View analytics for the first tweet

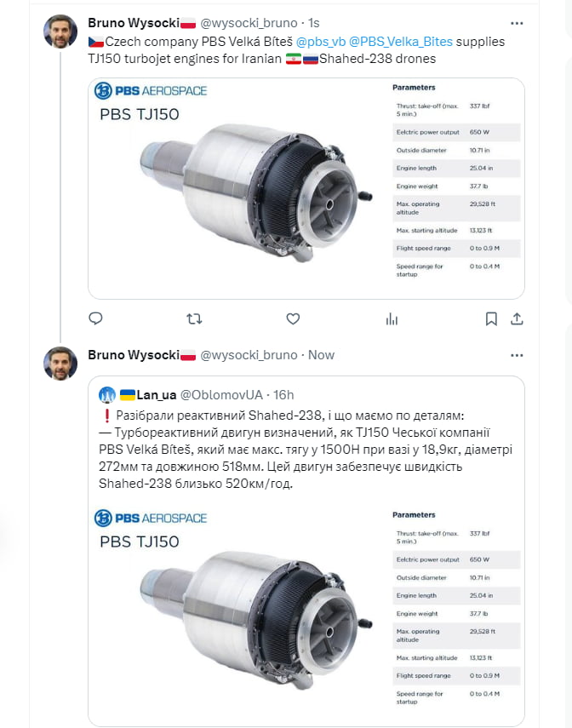click(392, 318)
